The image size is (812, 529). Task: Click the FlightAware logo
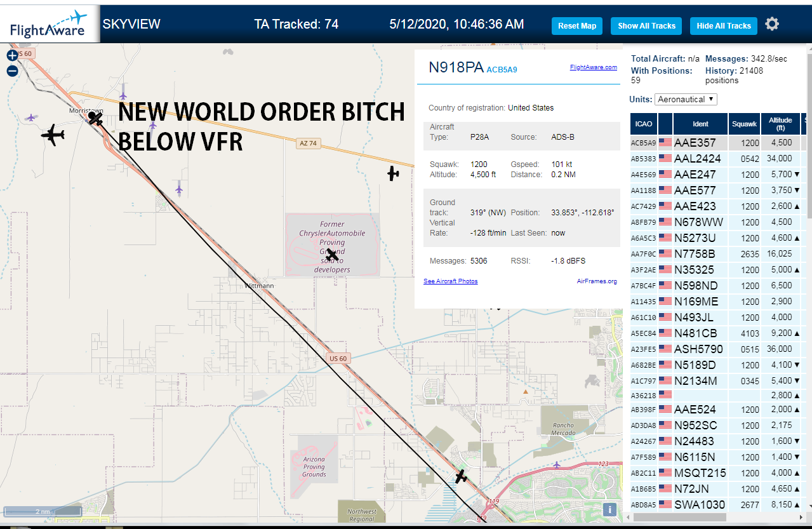[49, 23]
